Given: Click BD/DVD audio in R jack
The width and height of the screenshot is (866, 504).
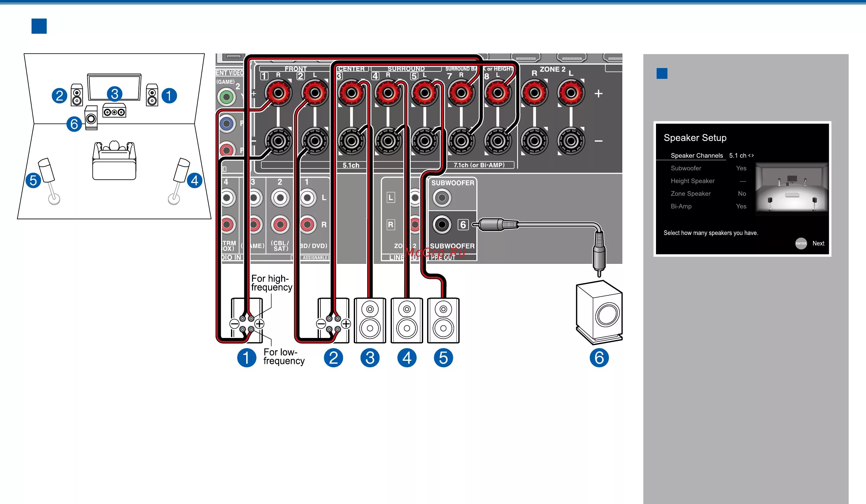Looking at the screenshot, I should click(307, 225).
